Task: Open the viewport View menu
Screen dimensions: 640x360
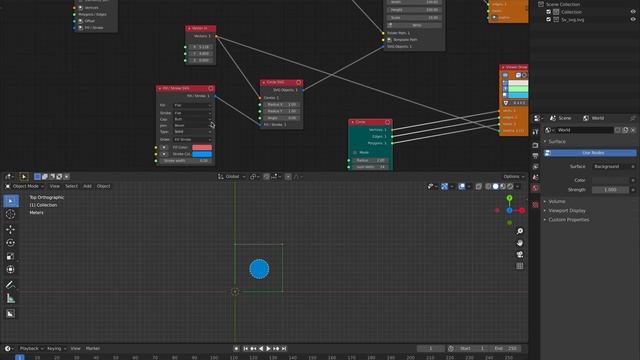Action: pyautogui.click(x=55, y=187)
